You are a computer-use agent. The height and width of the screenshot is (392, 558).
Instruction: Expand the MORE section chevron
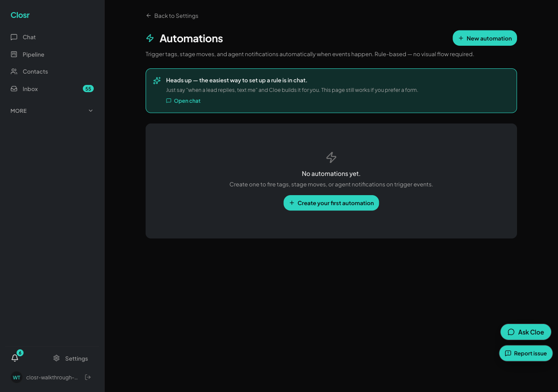tap(91, 111)
